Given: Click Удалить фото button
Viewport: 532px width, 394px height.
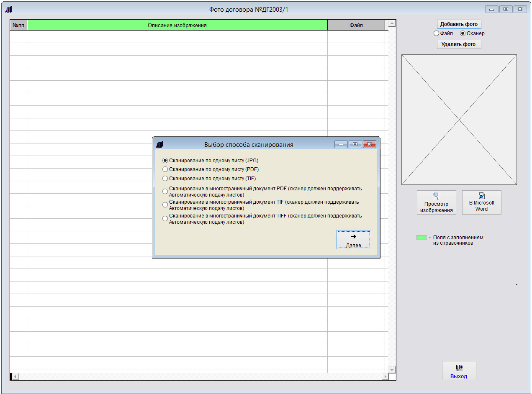Looking at the screenshot, I should pyautogui.click(x=459, y=44).
